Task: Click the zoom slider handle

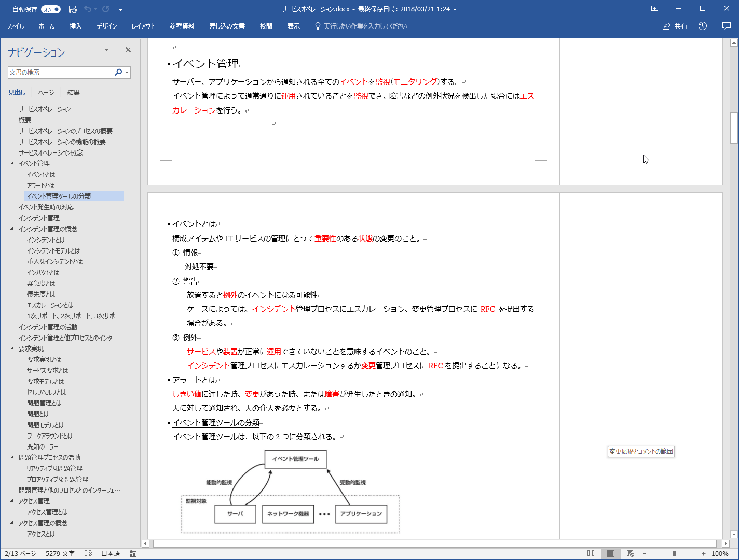Action: (x=674, y=553)
